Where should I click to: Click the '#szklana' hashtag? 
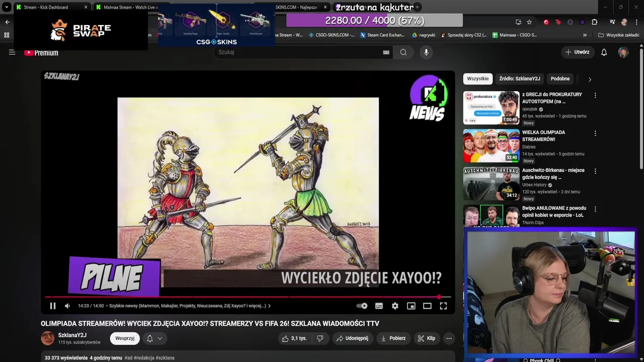[165, 358]
